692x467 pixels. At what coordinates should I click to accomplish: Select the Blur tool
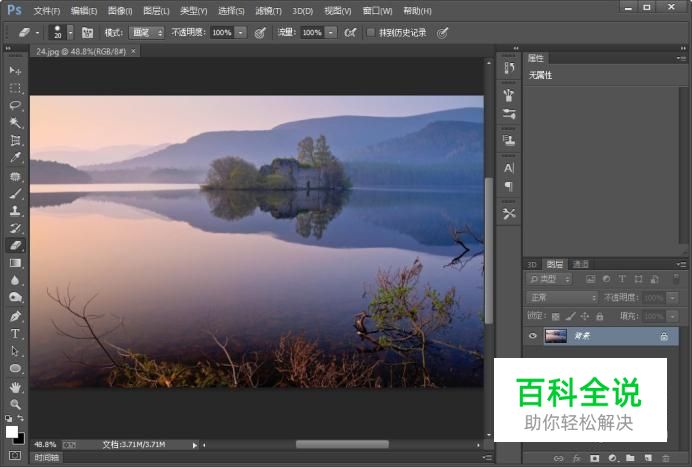[15, 280]
